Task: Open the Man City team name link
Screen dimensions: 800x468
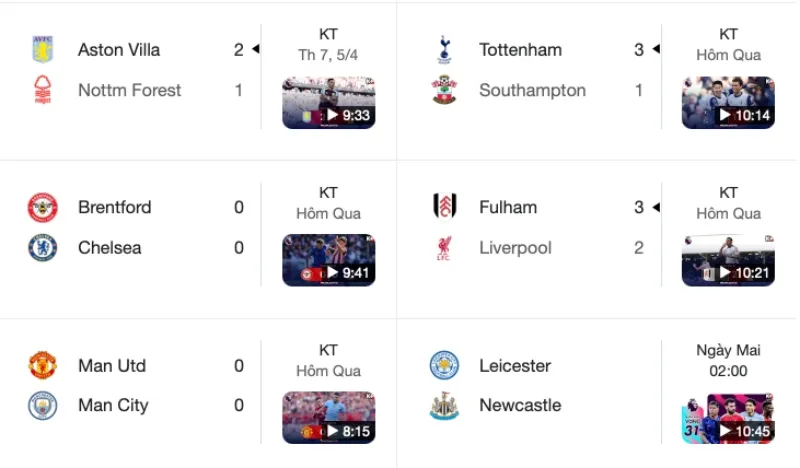Action: (113, 406)
